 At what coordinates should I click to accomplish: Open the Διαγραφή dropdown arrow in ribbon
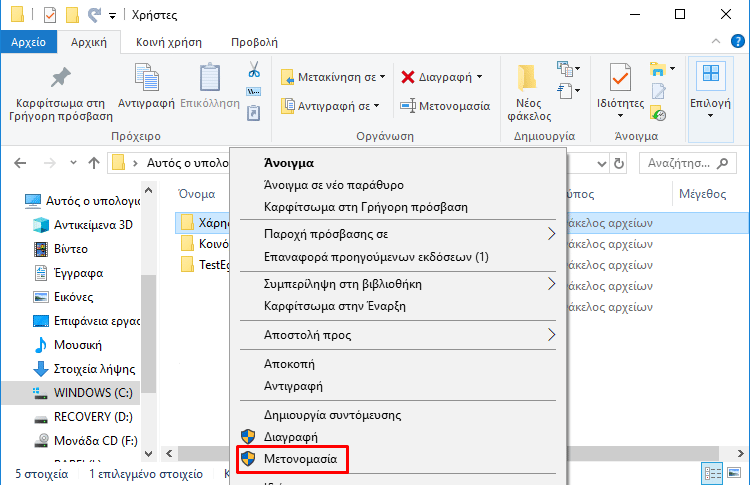480,77
